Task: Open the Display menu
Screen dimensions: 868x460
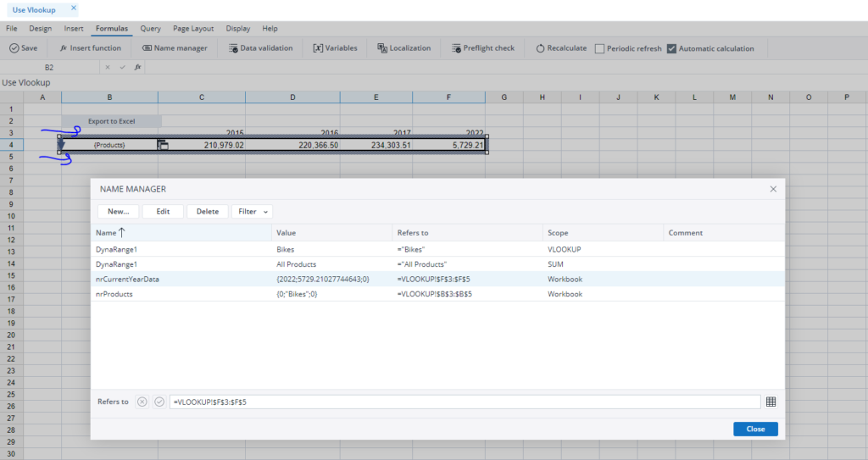Action: point(238,28)
